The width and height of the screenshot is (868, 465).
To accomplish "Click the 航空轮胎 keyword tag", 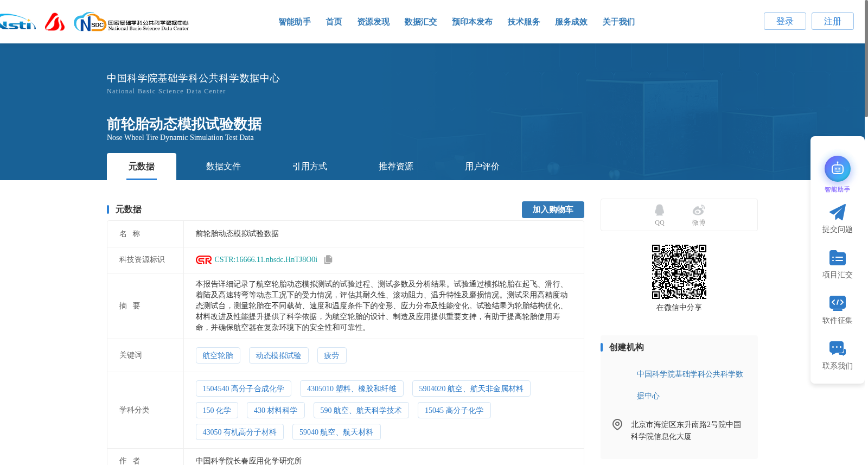I will 218,355.
